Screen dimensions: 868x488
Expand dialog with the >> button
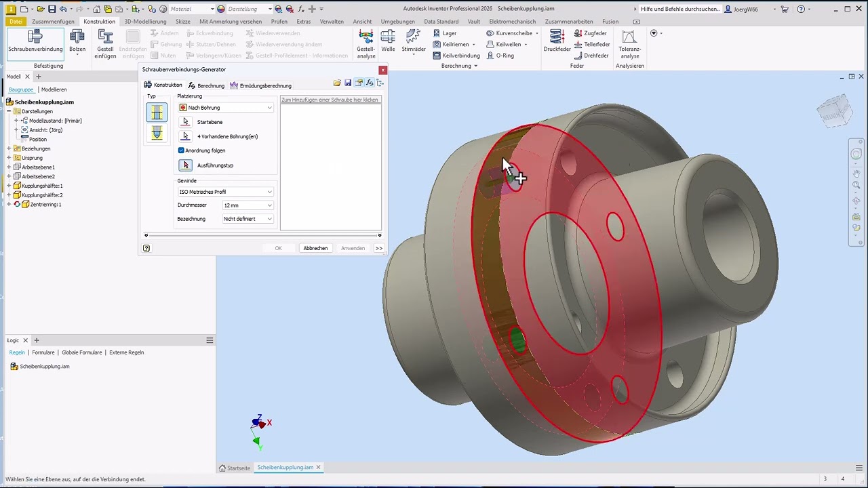pos(379,248)
